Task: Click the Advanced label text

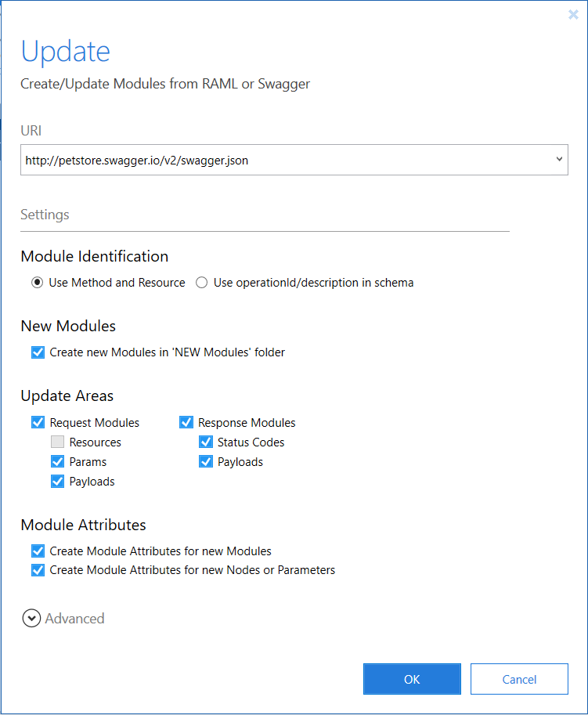Action: [x=74, y=619]
